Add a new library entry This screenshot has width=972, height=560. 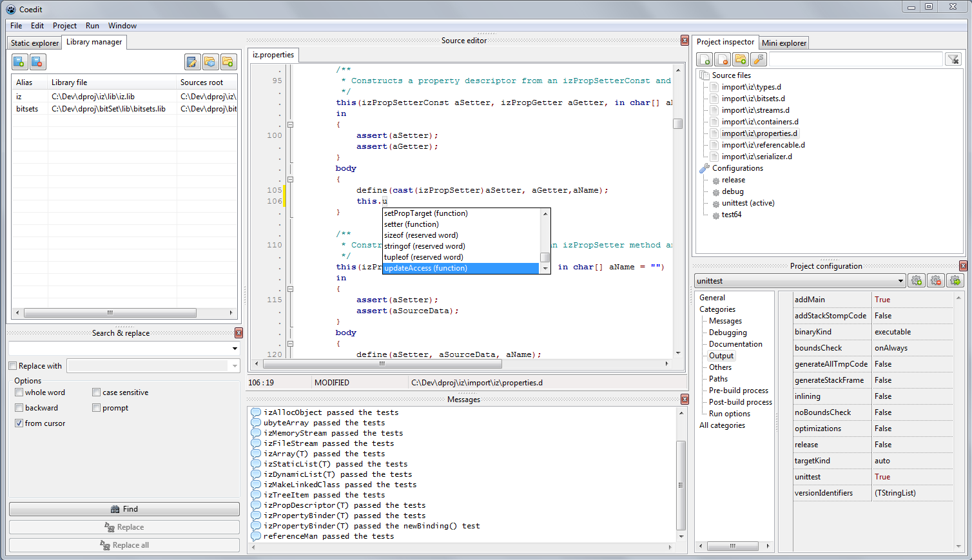[x=19, y=61]
